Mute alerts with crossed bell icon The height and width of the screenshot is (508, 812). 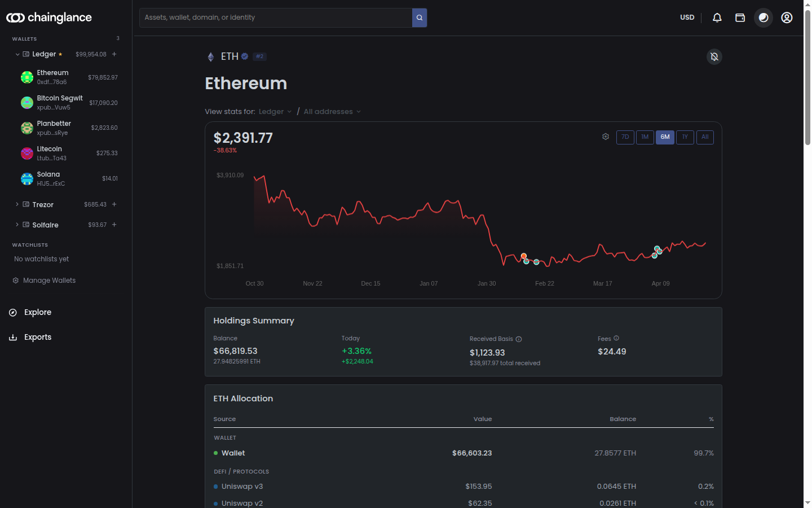click(x=714, y=56)
